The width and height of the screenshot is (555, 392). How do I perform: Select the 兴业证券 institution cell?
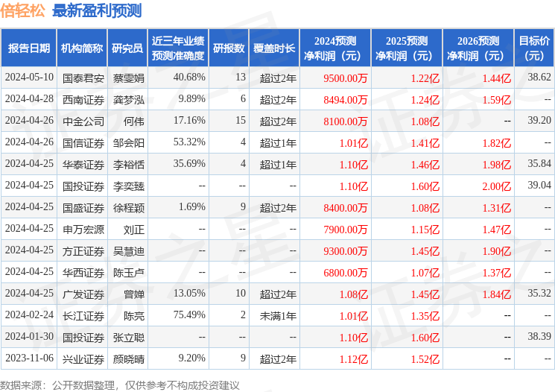coord(83,359)
